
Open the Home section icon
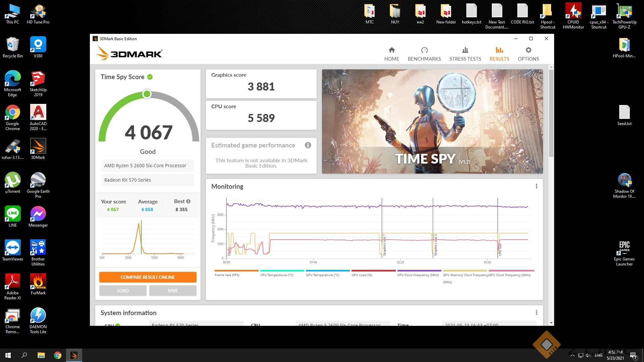[391, 50]
